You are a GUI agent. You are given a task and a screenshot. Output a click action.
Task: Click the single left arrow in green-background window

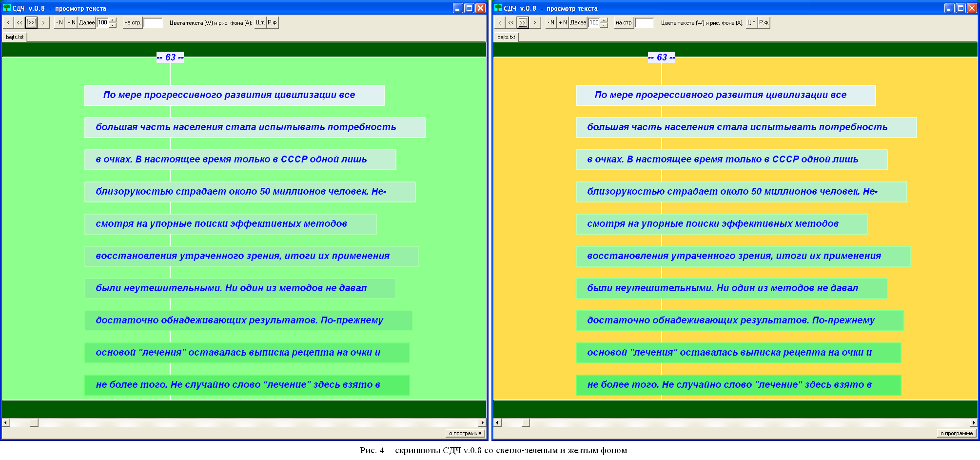(x=8, y=22)
